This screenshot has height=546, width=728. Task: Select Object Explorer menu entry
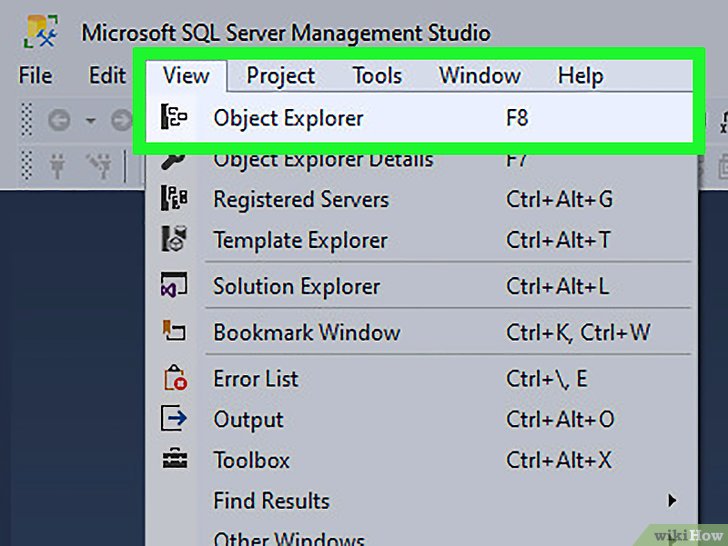pyautogui.click(x=419, y=117)
